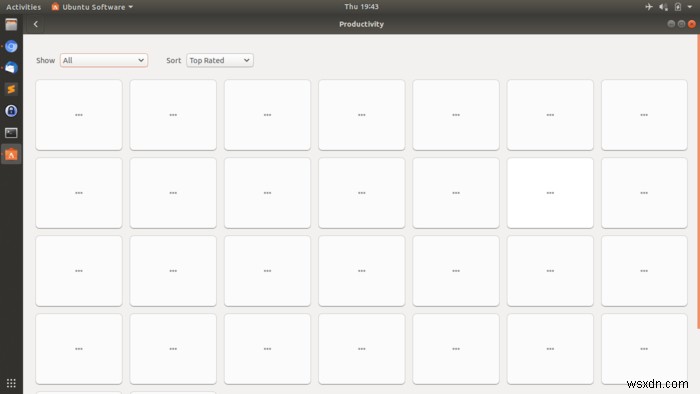Open Files from the dock

tap(11, 25)
